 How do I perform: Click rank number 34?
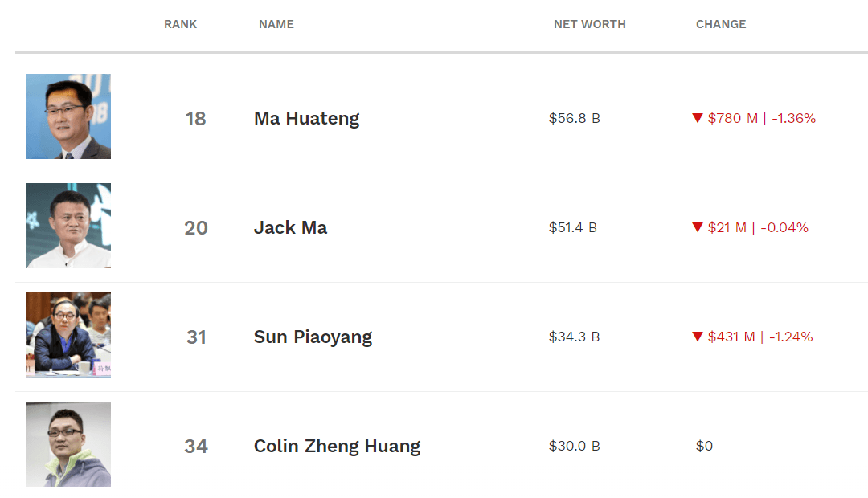coord(196,446)
